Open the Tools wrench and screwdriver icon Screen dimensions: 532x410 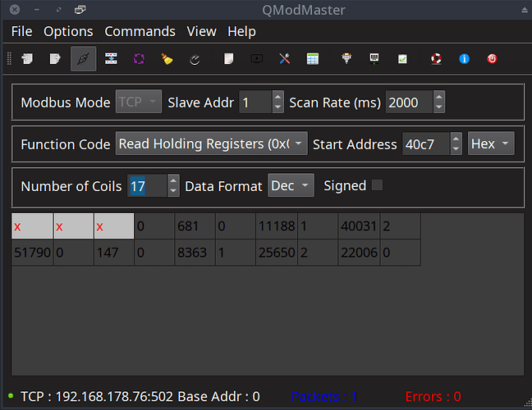285,59
